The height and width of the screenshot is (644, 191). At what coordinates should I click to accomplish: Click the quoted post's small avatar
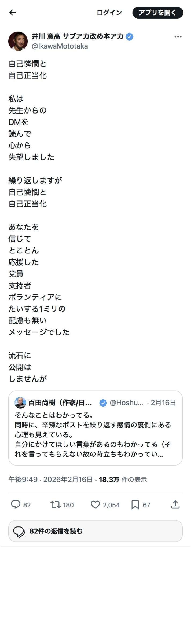coord(20,402)
